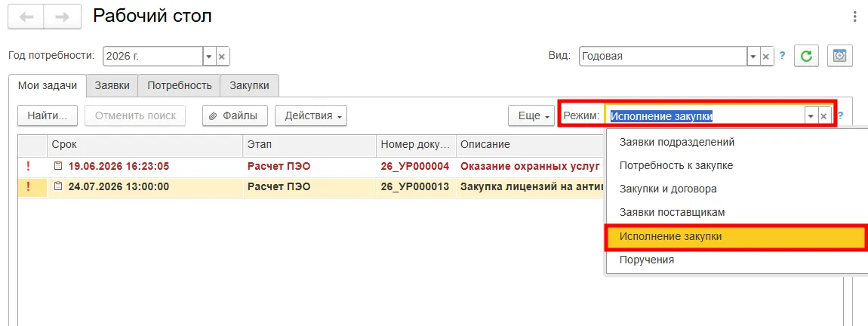Open help question mark beside Режим field
The width and height of the screenshot is (868, 326).
click(x=840, y=115)
